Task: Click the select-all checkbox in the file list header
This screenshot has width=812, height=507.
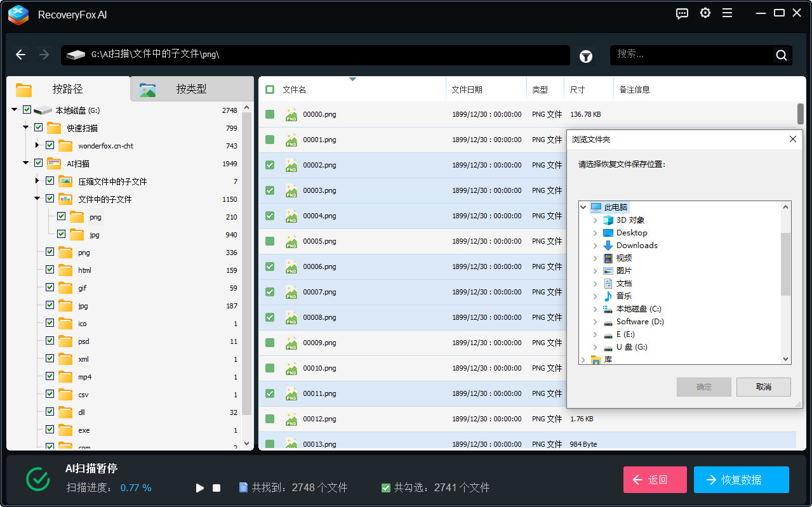Action: (270, 89)
